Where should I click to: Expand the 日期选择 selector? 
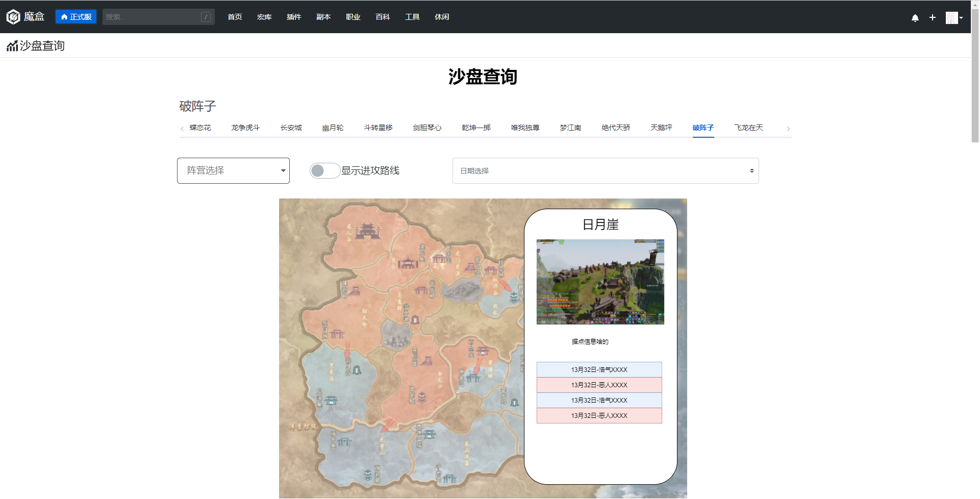coord(605,170)
